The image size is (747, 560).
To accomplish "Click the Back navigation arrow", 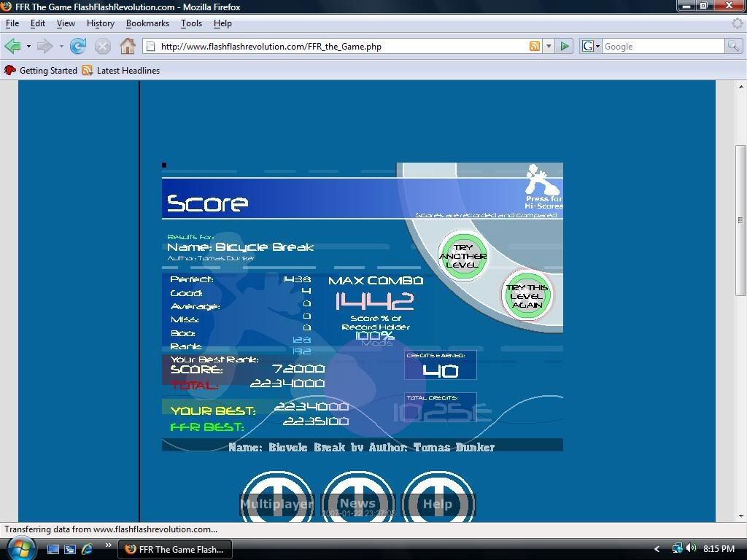I will 12,47.
